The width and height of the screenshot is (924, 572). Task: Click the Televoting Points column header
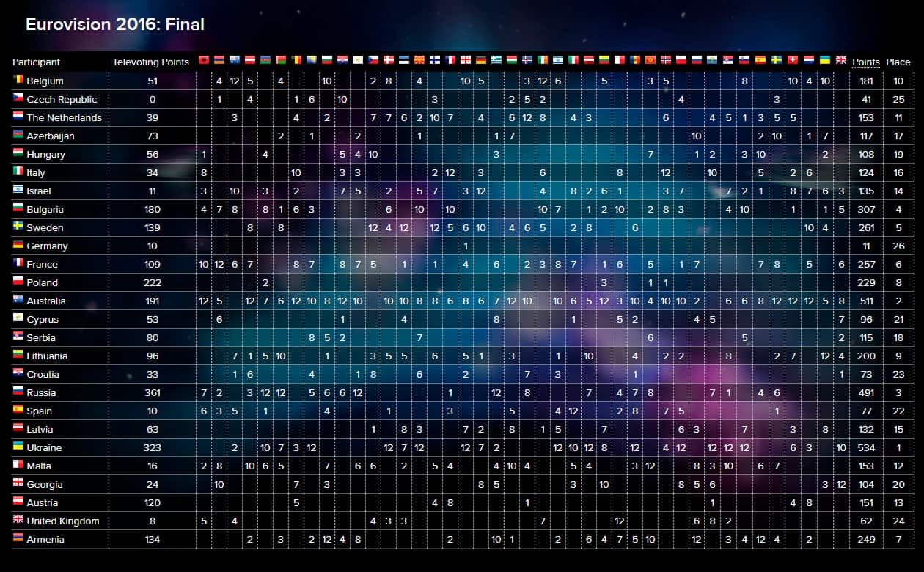150,62
